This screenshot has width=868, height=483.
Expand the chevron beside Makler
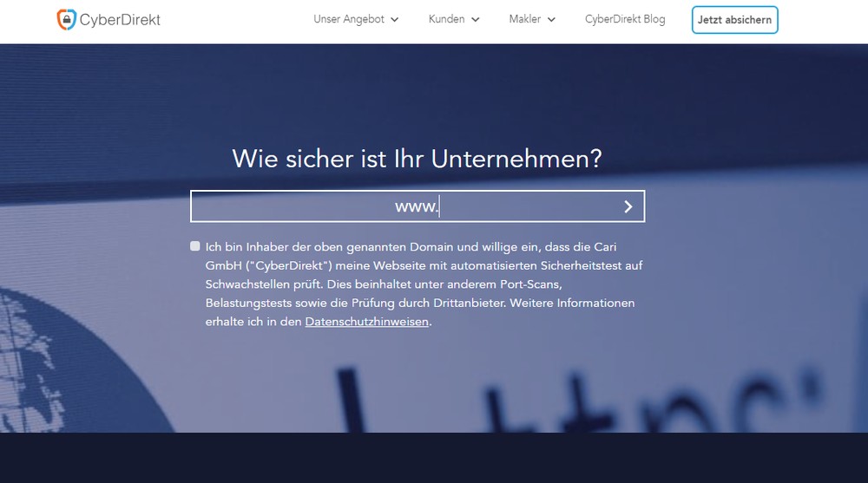pyautogui.click(x=551, y=20)
